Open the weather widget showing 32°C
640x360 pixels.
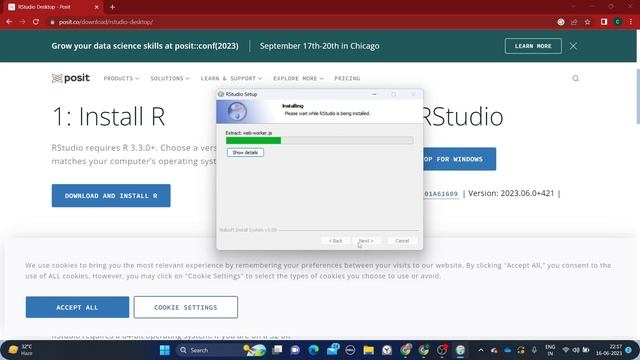(20, 350)
